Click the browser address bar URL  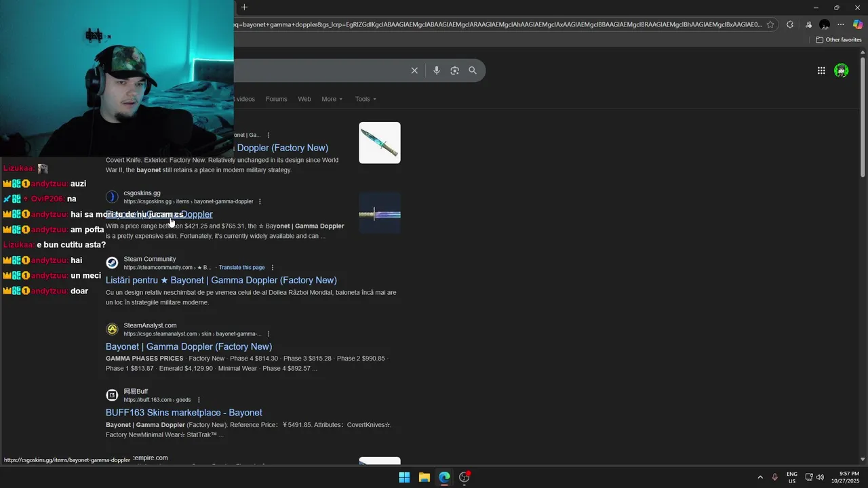pos(498,24)
